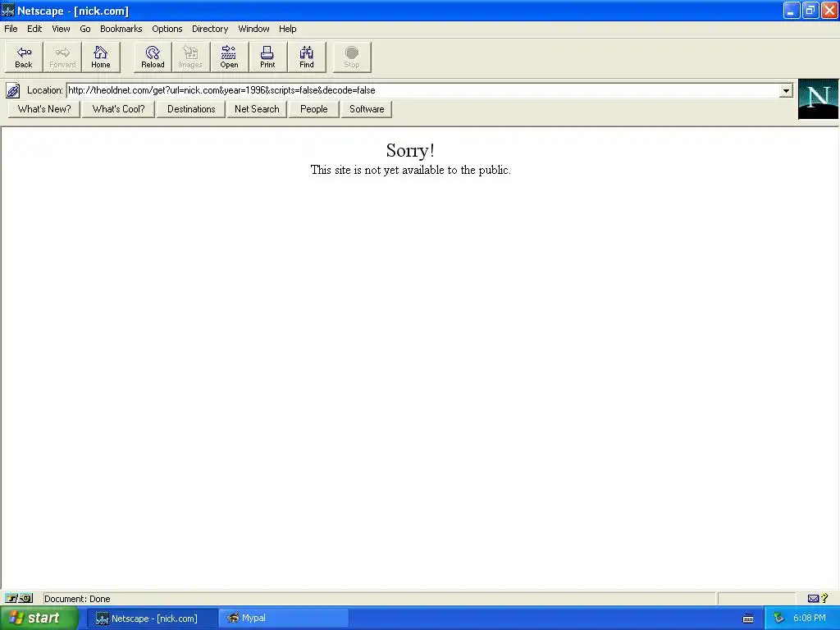Click the location bookmark link icon

pos(13,90)
